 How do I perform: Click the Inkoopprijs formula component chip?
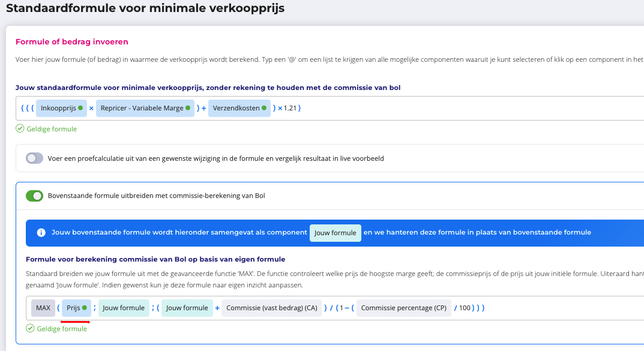[x=58, y=108]
